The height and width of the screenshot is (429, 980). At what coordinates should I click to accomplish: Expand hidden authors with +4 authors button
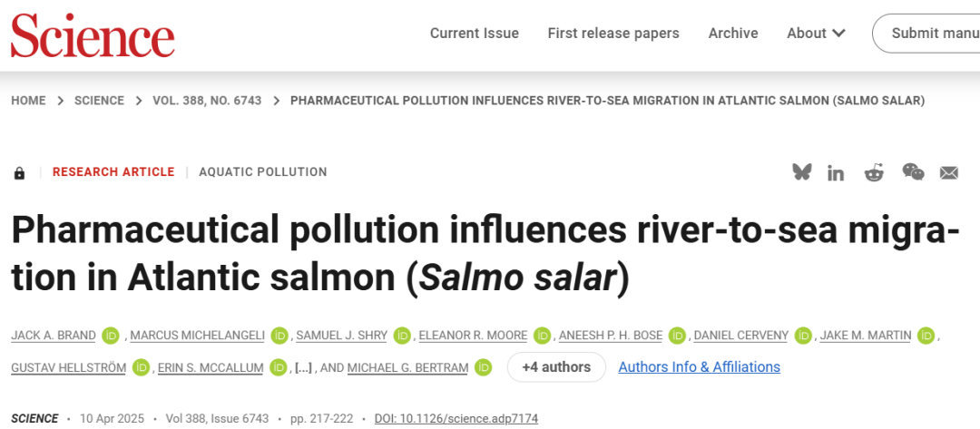point(556,367)
